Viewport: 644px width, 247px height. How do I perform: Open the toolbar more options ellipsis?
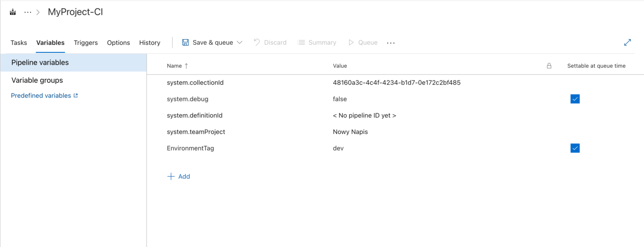pos(391,42)
